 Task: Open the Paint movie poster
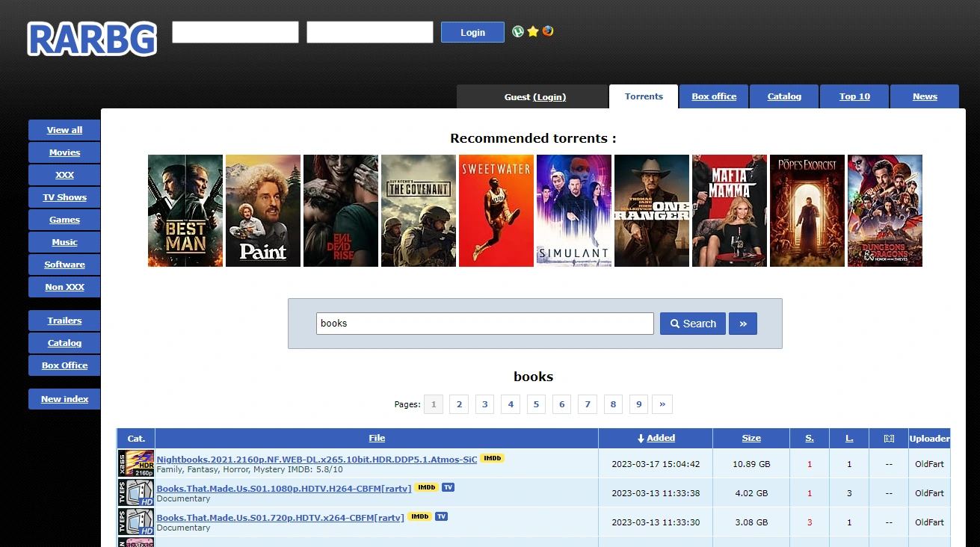coord(263,211)
